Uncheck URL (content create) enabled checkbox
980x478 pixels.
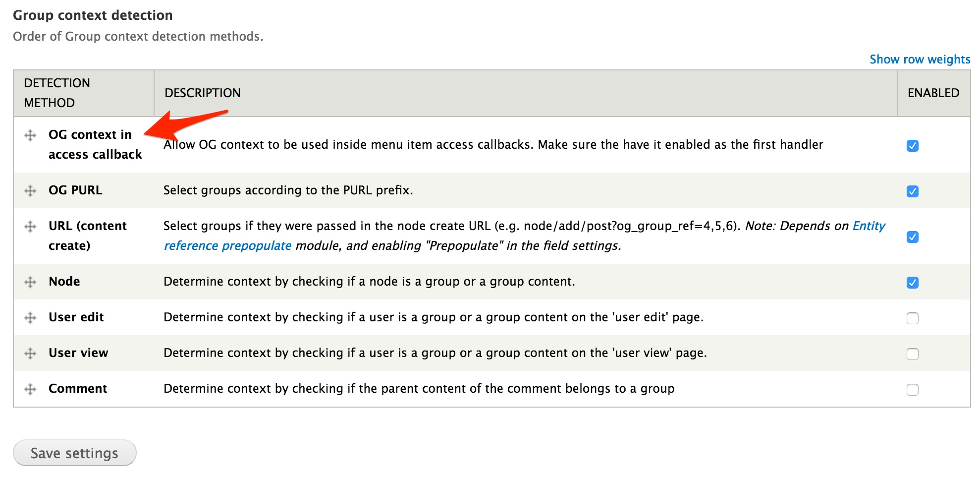point(912,237)
